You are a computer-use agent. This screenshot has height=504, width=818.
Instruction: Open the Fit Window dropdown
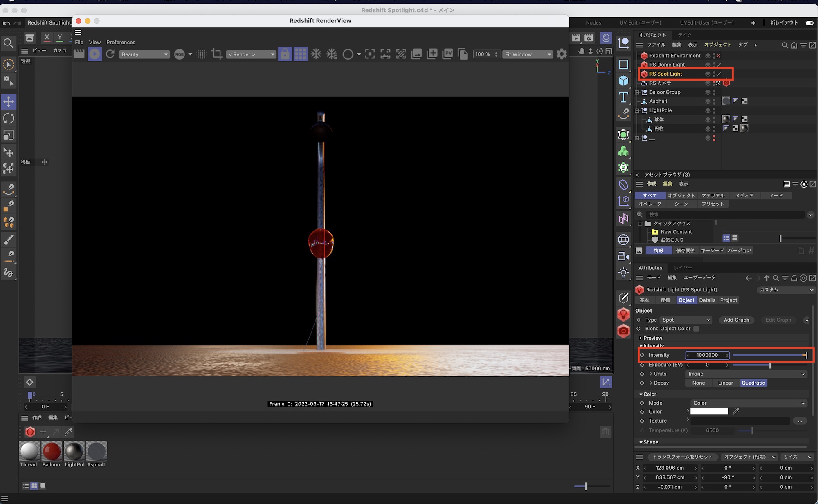(x=528, y=54)
